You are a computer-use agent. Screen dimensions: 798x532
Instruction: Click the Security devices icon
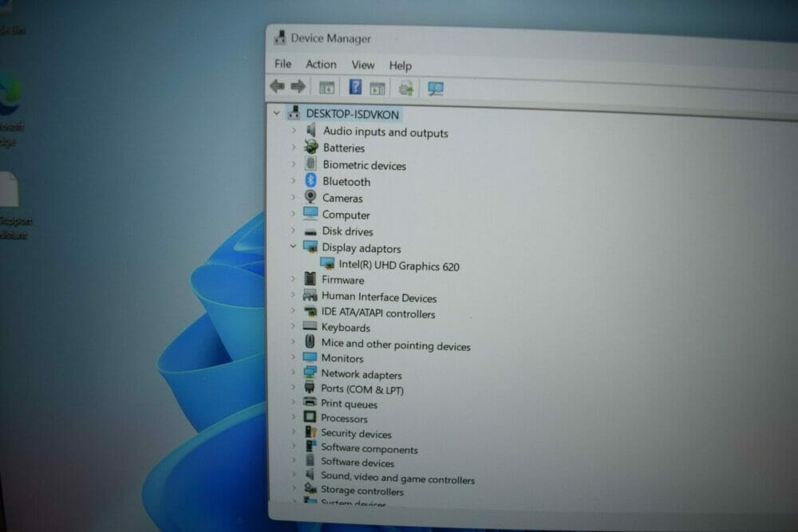coord(310,432)
